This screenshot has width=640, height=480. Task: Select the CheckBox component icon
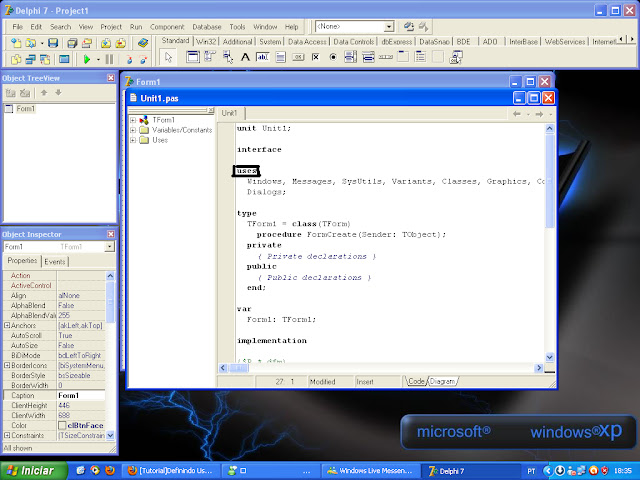click(316, 57)
